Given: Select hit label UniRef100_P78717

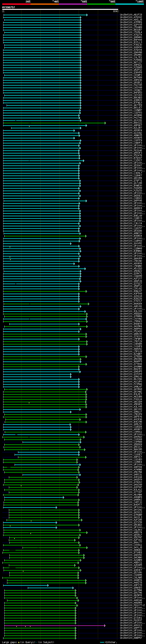Looking at the screenshot, I should click(131, 301).
